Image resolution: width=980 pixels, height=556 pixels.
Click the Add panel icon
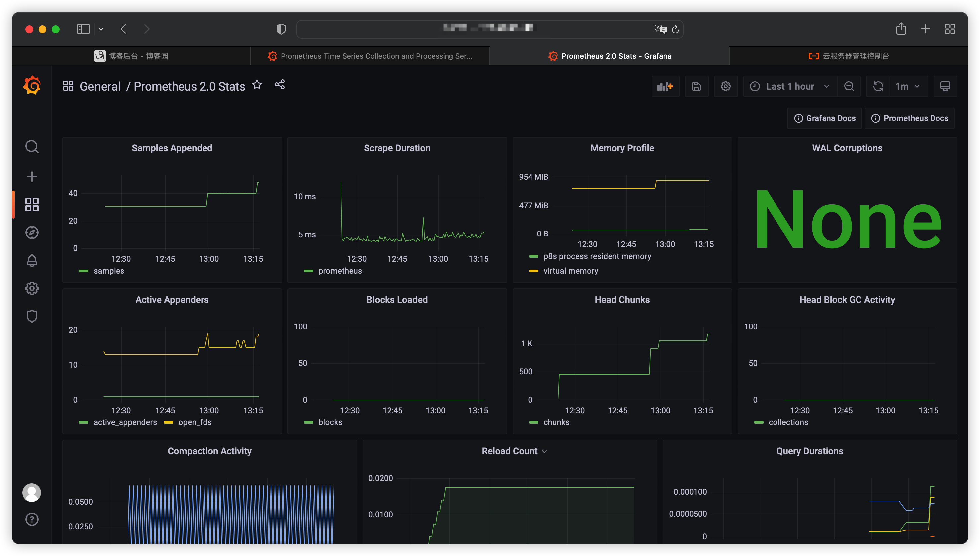(x=665, y=86)
